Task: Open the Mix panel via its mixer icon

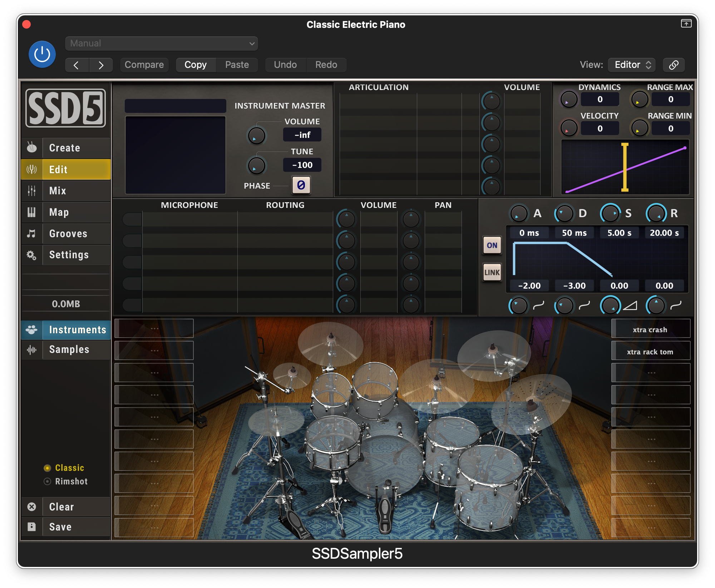Action: tap(31, 191)
